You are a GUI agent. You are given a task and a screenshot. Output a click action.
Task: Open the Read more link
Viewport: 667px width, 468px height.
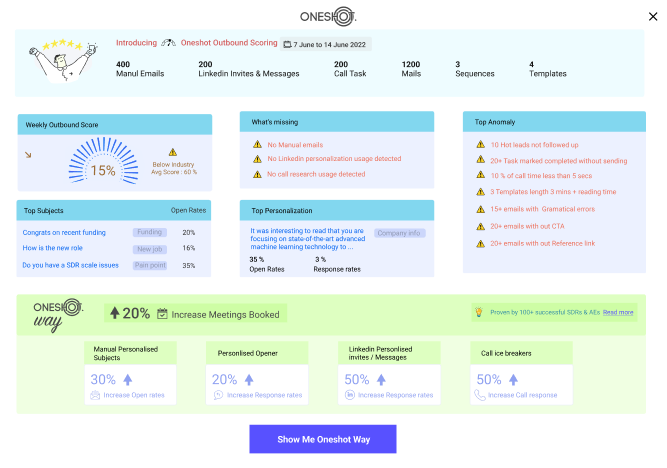tap(618, 312)
